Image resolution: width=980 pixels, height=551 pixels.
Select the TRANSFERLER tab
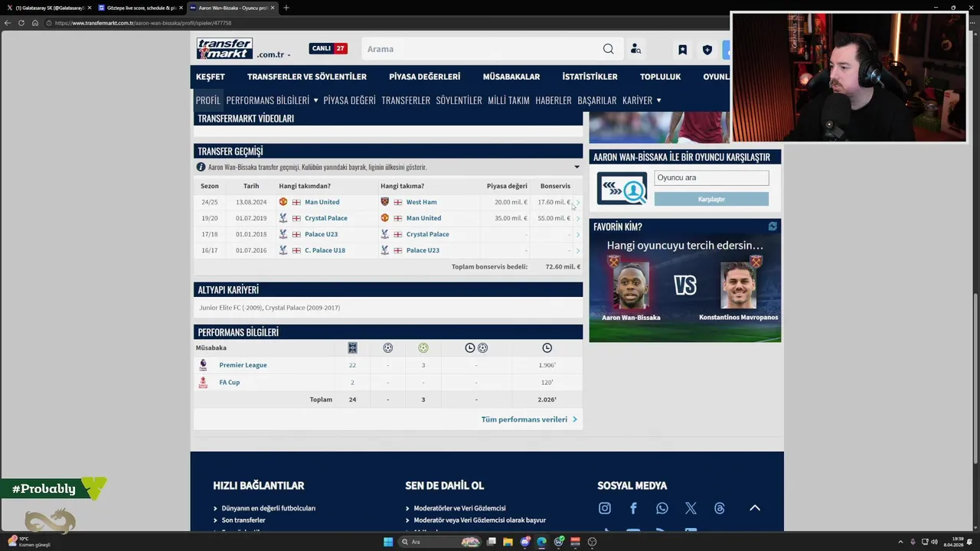pos(406,100)
